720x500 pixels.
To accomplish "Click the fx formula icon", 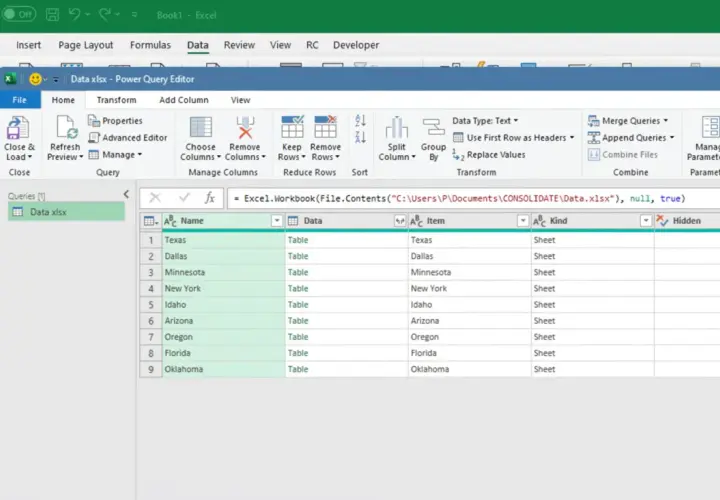I will tap(210, 198).
